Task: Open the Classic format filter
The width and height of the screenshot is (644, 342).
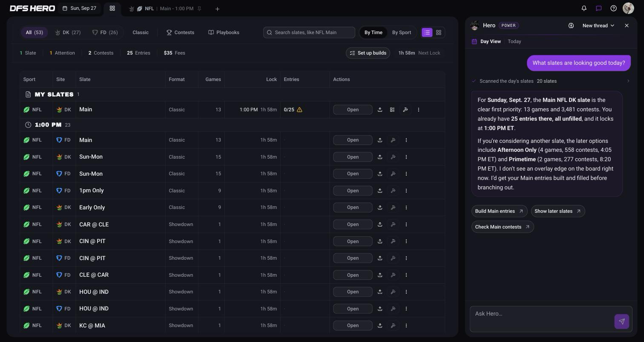Action: pos(141,32)
